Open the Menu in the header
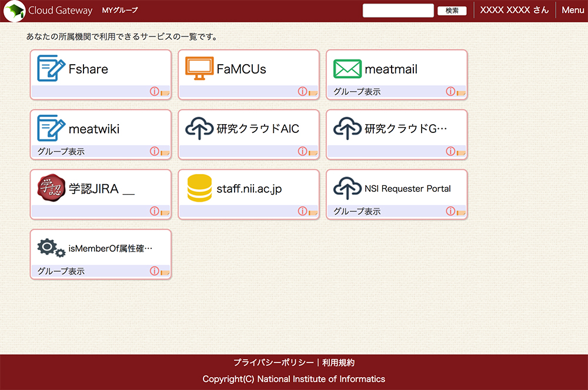The height and width of the screenshot is (390, 588). click(573, 10)
